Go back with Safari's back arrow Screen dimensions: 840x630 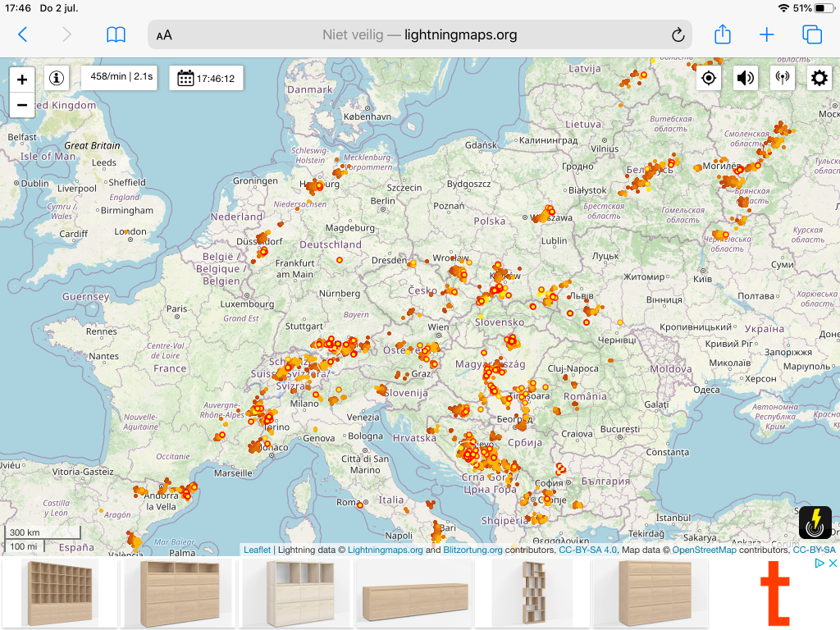[x=22, y=34]
